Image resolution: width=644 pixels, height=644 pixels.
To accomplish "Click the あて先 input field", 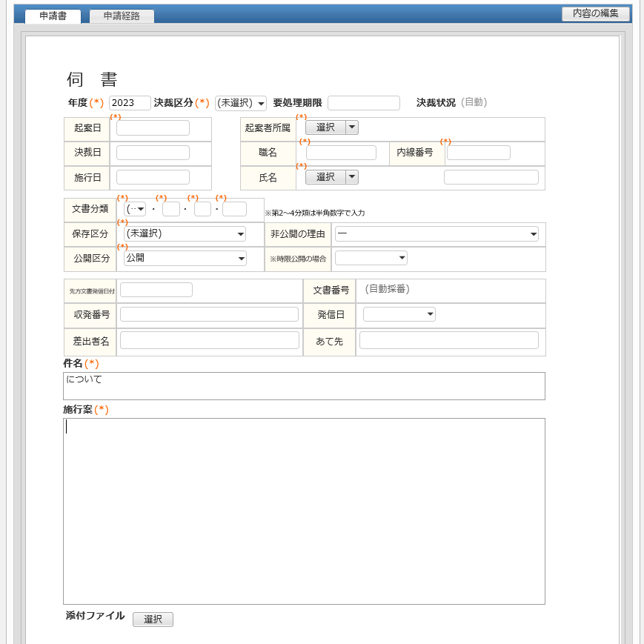I will 448,339.
